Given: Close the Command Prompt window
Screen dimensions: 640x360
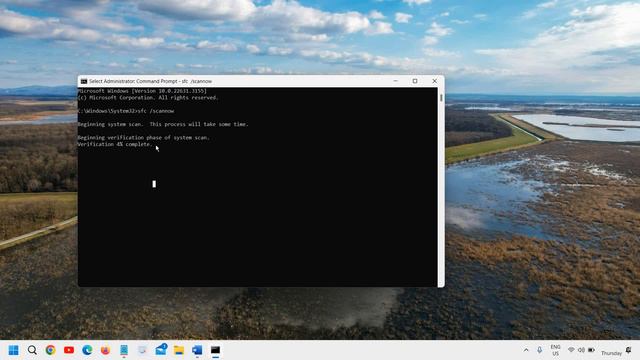Looking at the screenshot, I should click(435, 81).
